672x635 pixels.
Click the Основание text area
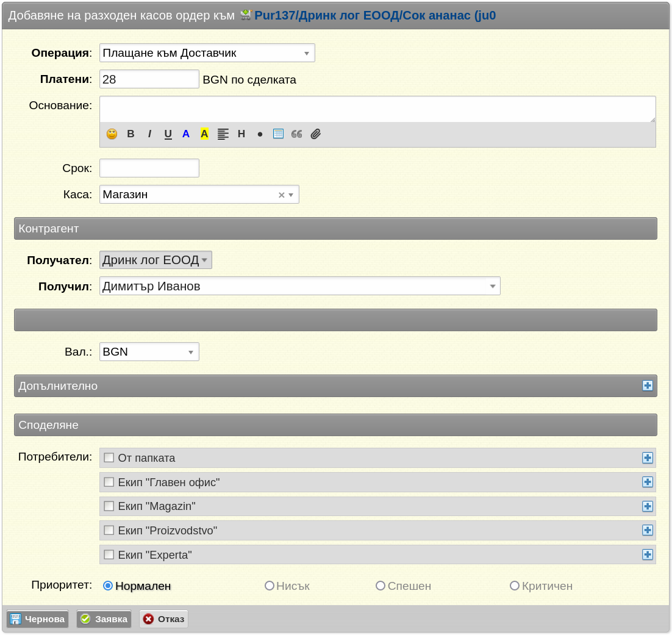[377, 109]
